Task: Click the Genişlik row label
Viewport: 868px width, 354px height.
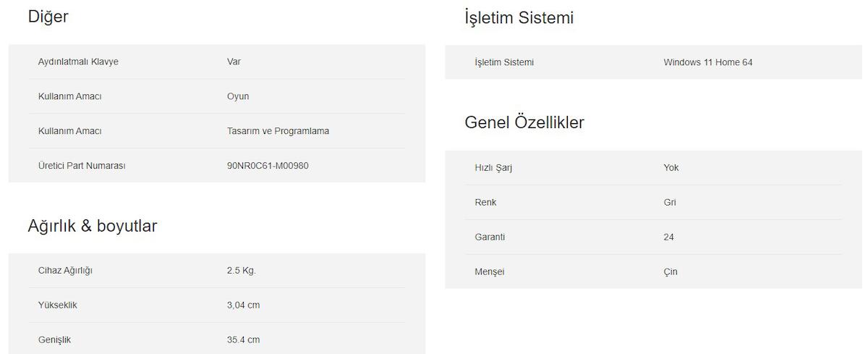Action: 54,340
